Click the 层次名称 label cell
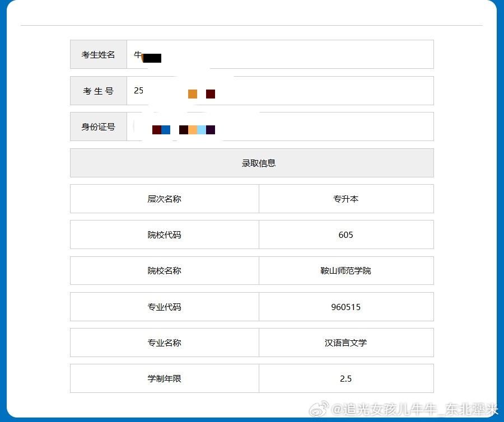Viewport: 504px width, 422px height. pos(164,199)
